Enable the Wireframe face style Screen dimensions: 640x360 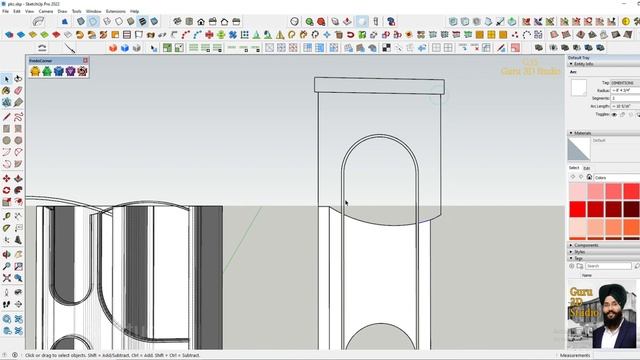click(107, 22)
